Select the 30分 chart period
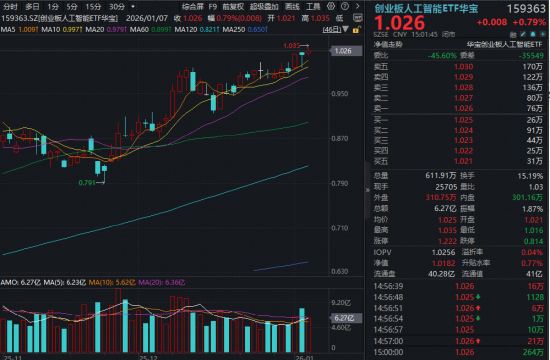 pos(117,7)
